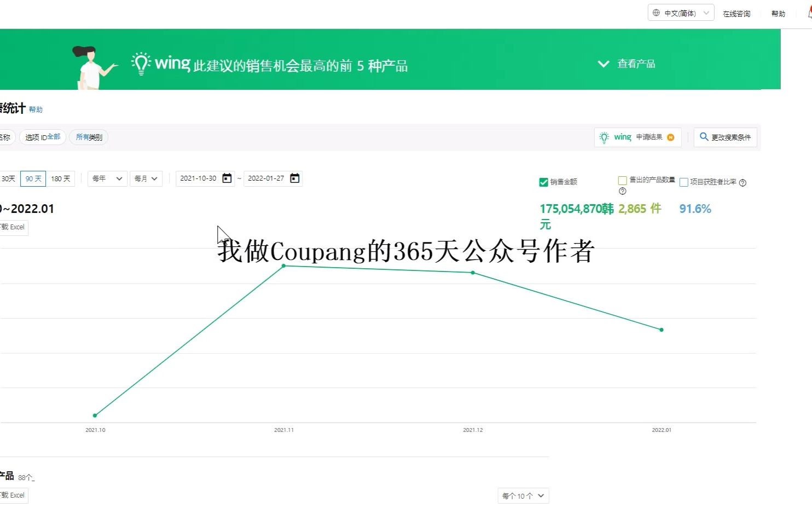Image resolution: width=812 pixels, height=508 pixels.
Task: Select the 所有类别 category filter chip
Action: coord(89,137)
